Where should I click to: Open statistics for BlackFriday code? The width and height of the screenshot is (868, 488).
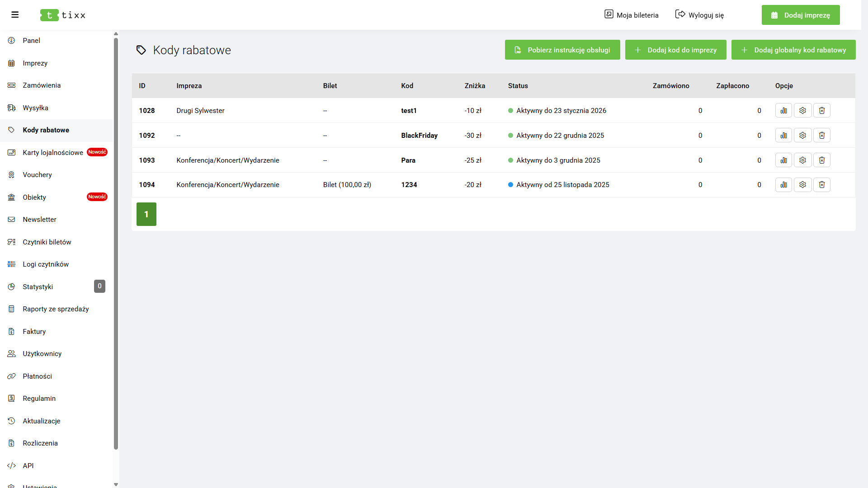point(783,136)
